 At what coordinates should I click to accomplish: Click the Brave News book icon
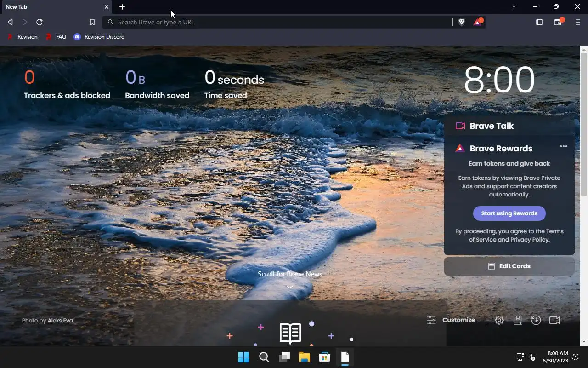tap(290, 333)
